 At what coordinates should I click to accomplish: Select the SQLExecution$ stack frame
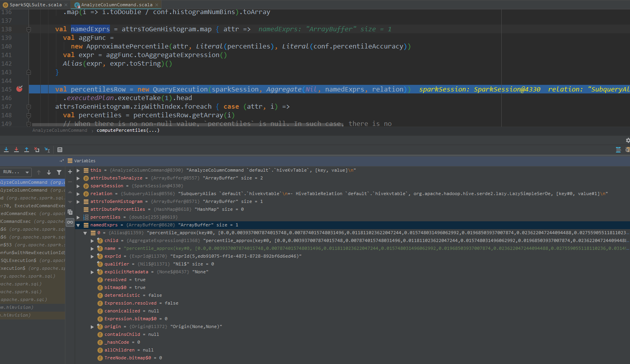32,260
